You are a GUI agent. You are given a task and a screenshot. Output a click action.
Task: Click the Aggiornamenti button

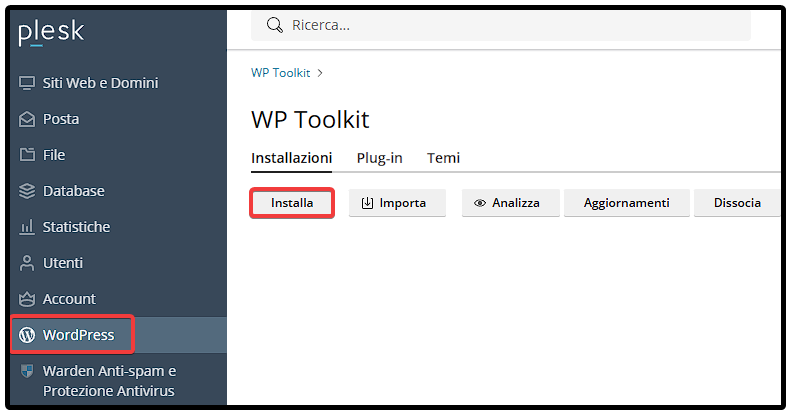[x=627, y=203]
